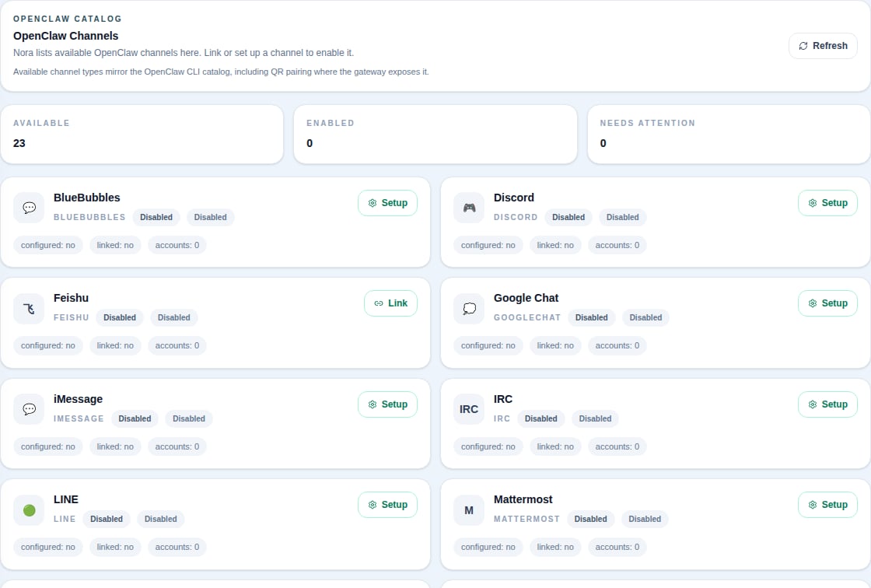Click Feishu 'linked: no' chip

coord(115,345)
